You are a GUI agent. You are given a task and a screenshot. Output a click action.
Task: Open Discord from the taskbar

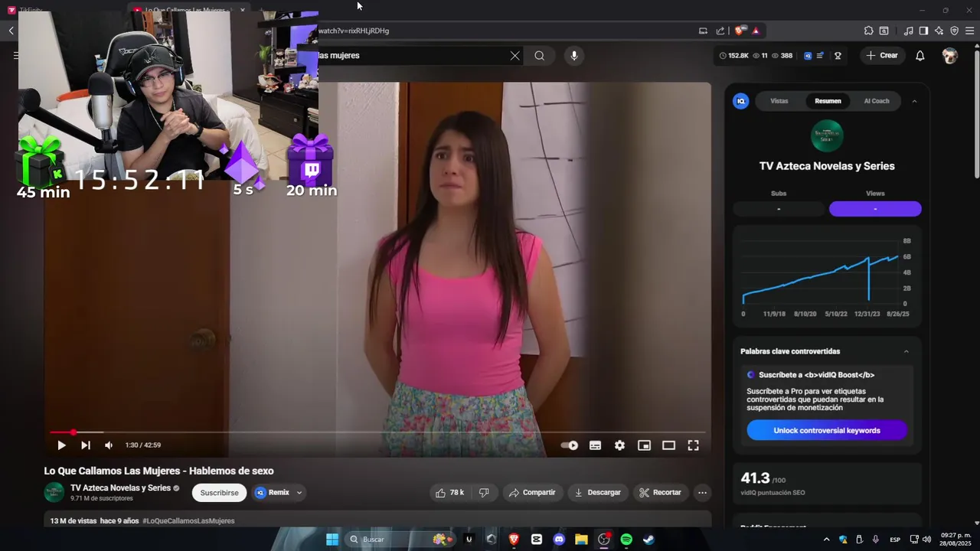559,540
